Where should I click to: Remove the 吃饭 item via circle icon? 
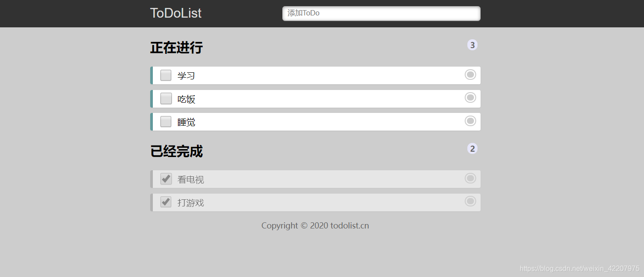point(470,97)
